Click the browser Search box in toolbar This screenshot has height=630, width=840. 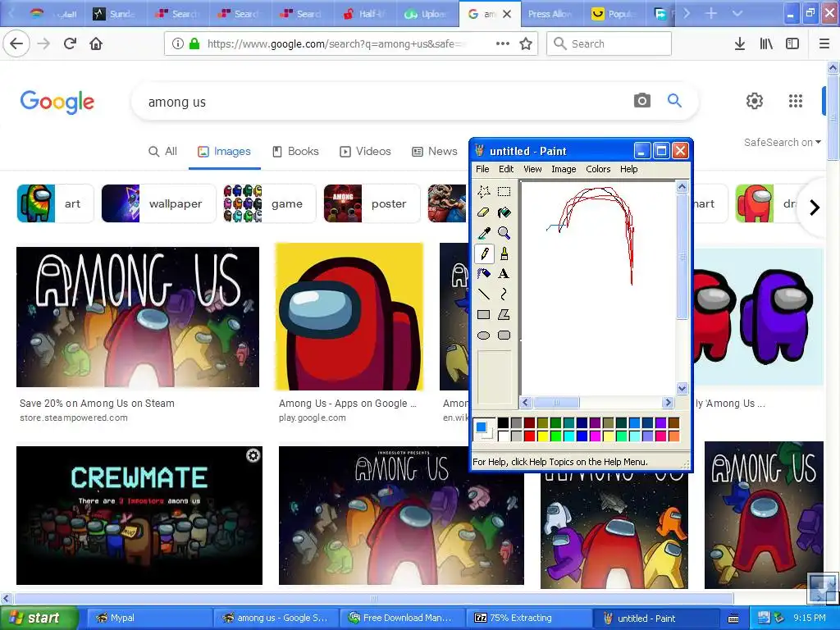[x=609, y=43]
